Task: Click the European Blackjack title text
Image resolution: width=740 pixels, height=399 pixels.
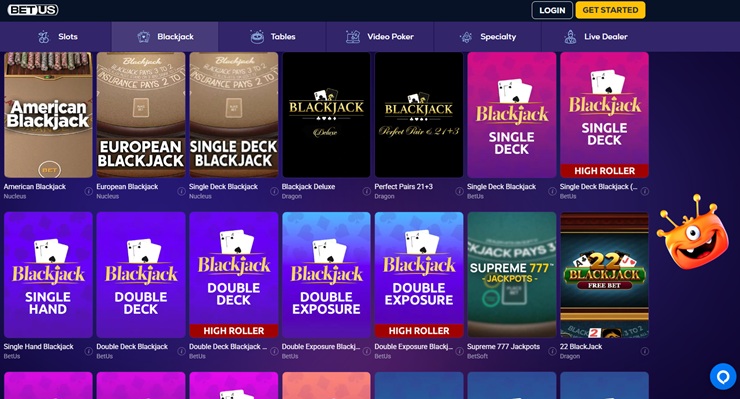Action: (127, 187)
